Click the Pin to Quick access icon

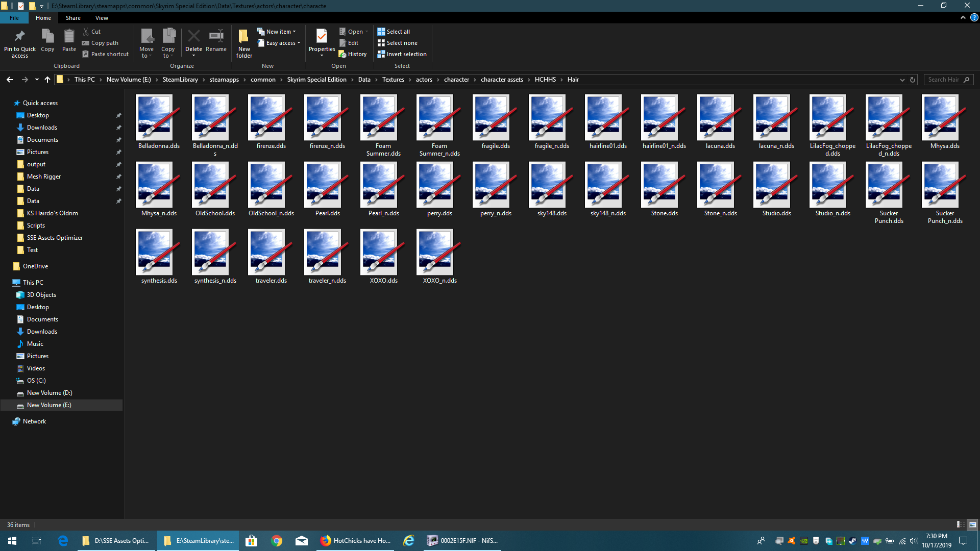pos(20,43)
